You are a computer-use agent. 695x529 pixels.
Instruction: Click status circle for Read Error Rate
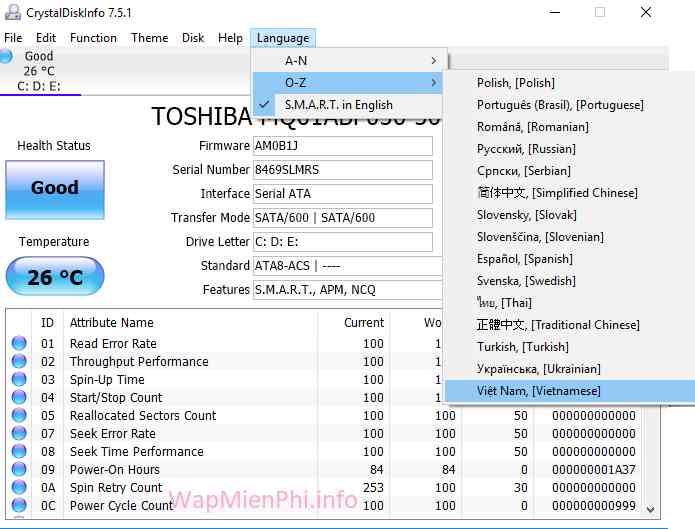pyautogui.click(x=19, y=343)
